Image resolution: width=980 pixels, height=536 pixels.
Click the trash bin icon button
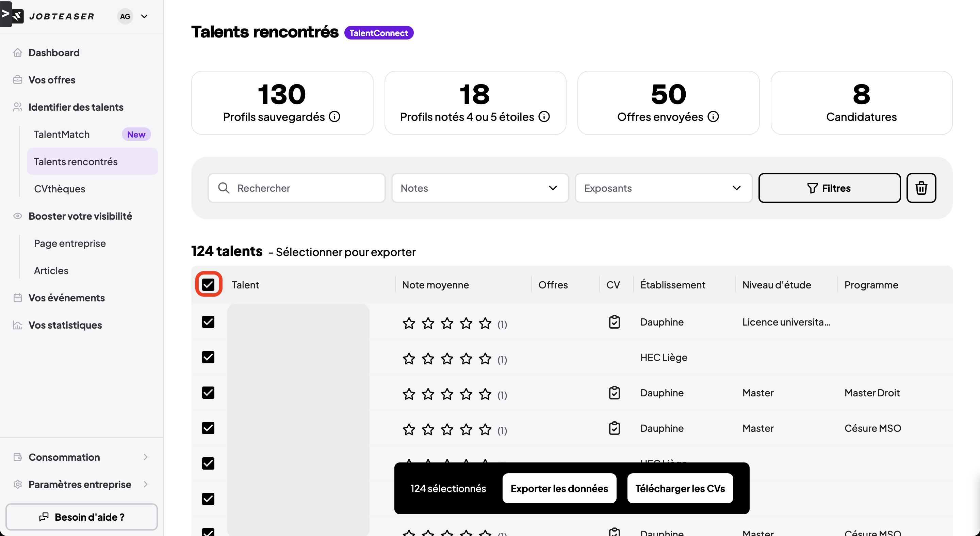(x=921, y=188)
